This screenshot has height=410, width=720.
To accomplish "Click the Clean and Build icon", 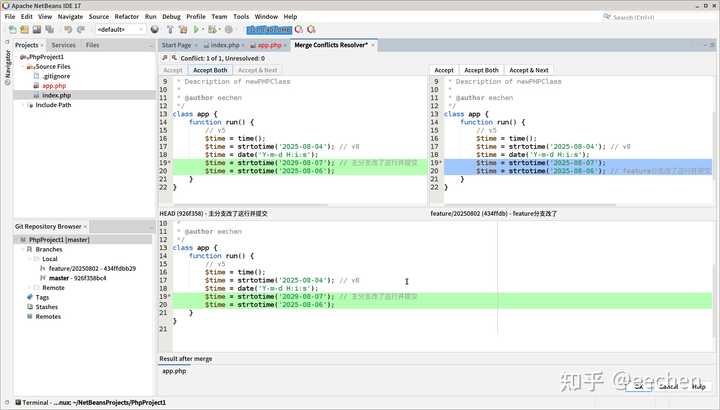I will tap(183, 29).
